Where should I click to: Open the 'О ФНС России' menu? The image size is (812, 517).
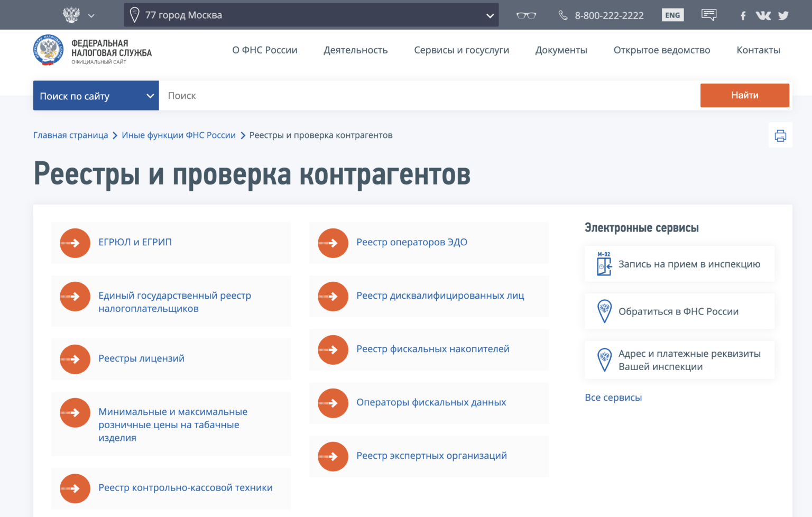pos(265,50)
